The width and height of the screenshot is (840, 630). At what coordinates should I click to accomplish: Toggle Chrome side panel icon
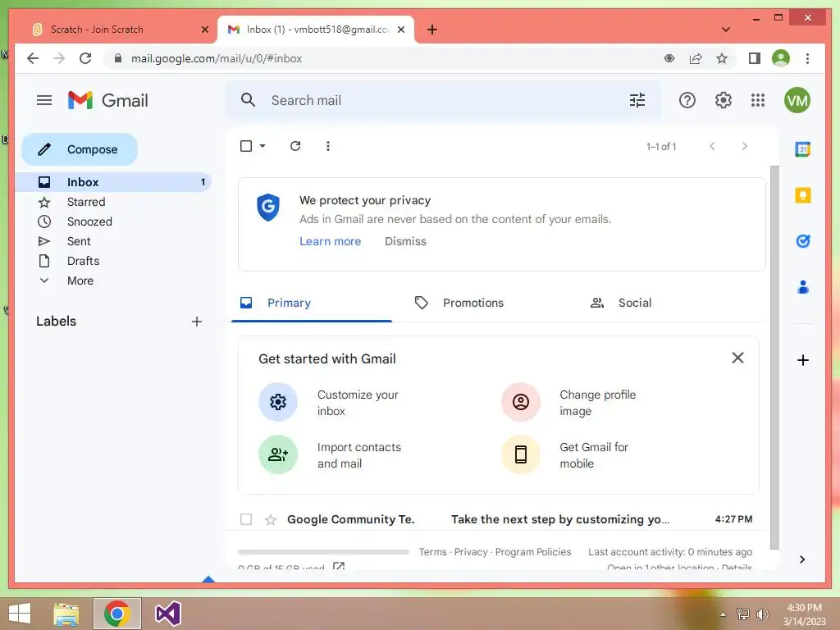[x=755, y=58]
